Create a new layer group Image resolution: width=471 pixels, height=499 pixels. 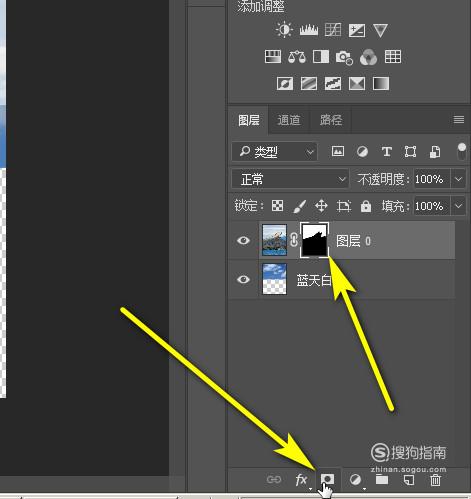(382, 479)
